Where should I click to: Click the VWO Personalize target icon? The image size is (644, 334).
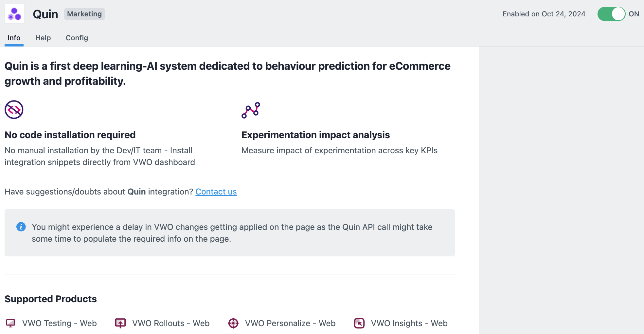click(x=233, y=323)
